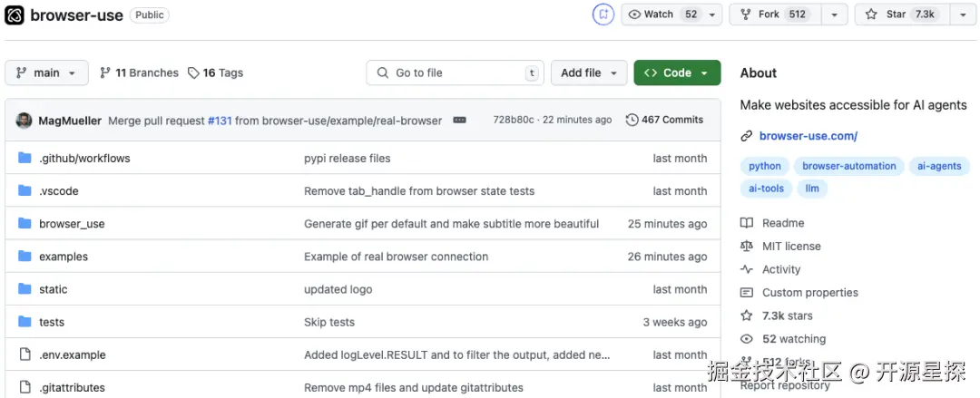Select the ai-agents topic tag
This screenshot has height=398, width=980.
939,166
